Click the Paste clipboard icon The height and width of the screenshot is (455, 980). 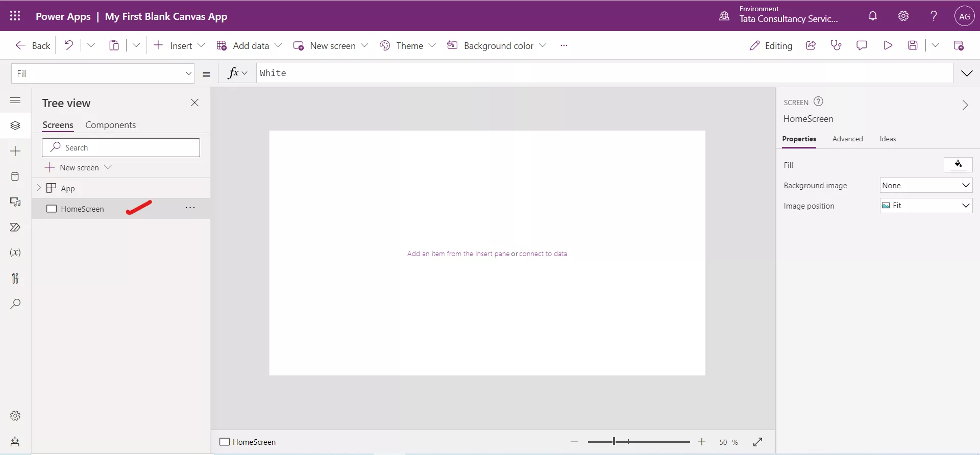tap(114, 45)
